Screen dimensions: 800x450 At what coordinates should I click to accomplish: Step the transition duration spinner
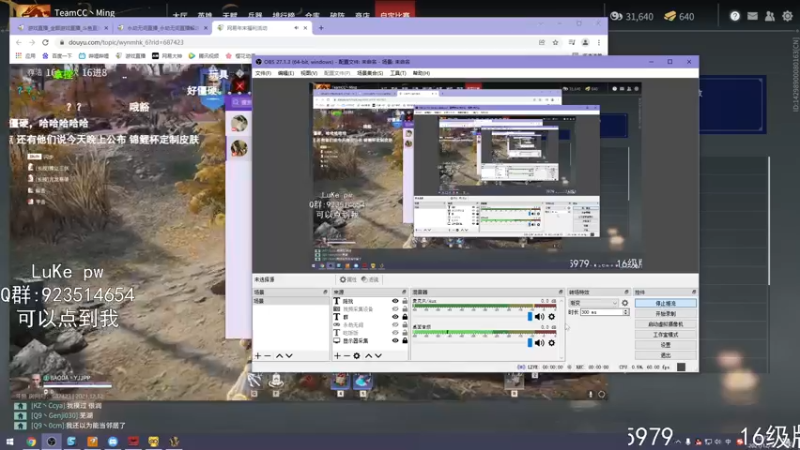pyautogui.click(x=626, y=312)
